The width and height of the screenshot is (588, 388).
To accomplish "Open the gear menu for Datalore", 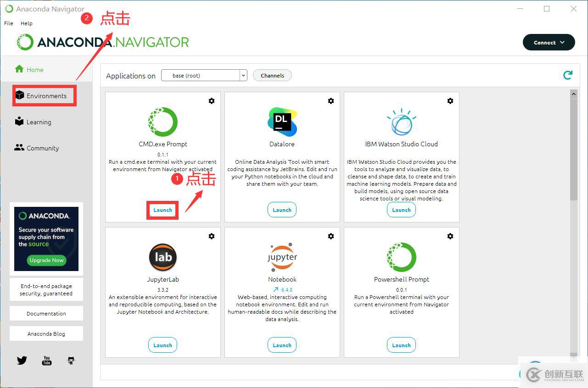I will coord(331,101).
